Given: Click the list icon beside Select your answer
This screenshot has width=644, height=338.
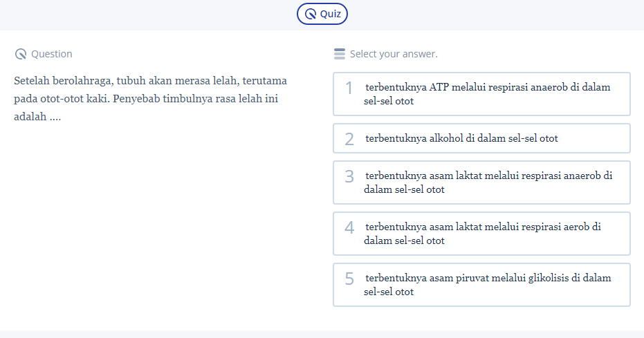Looking at the screenshot, I should (340, 54).
